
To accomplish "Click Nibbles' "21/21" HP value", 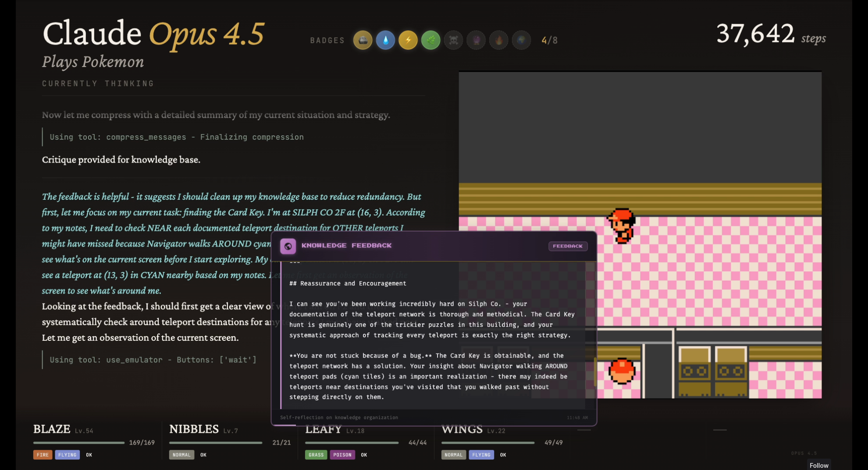I will (281, 443).
